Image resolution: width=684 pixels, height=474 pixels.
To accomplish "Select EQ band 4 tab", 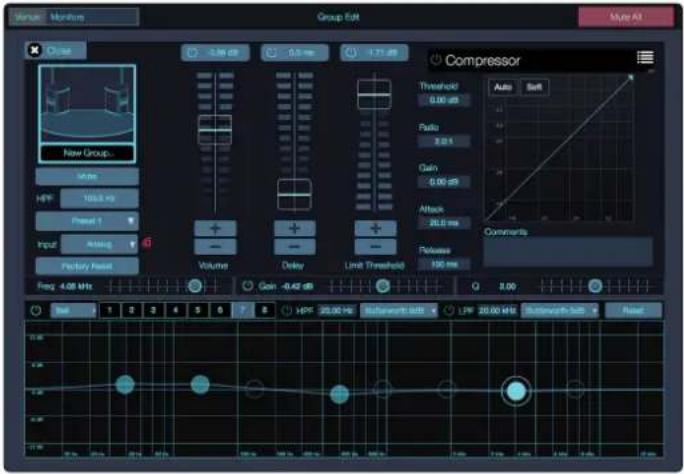I will (176, 310).
